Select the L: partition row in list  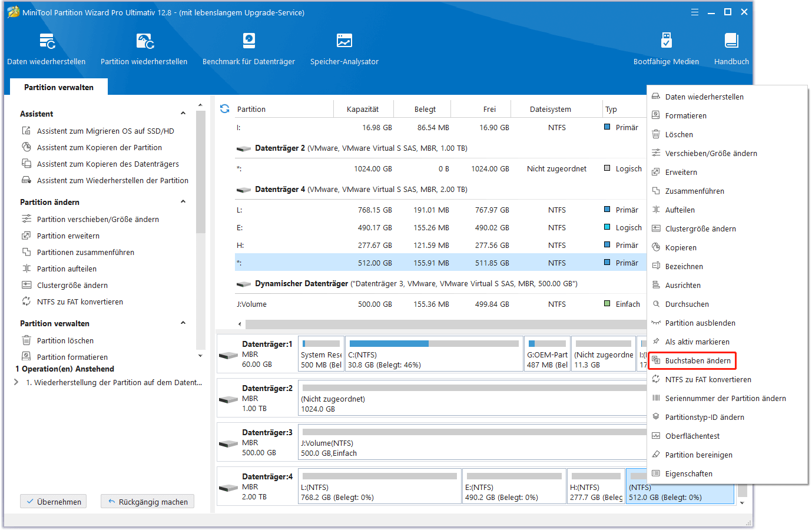click(x=440, y=210)
